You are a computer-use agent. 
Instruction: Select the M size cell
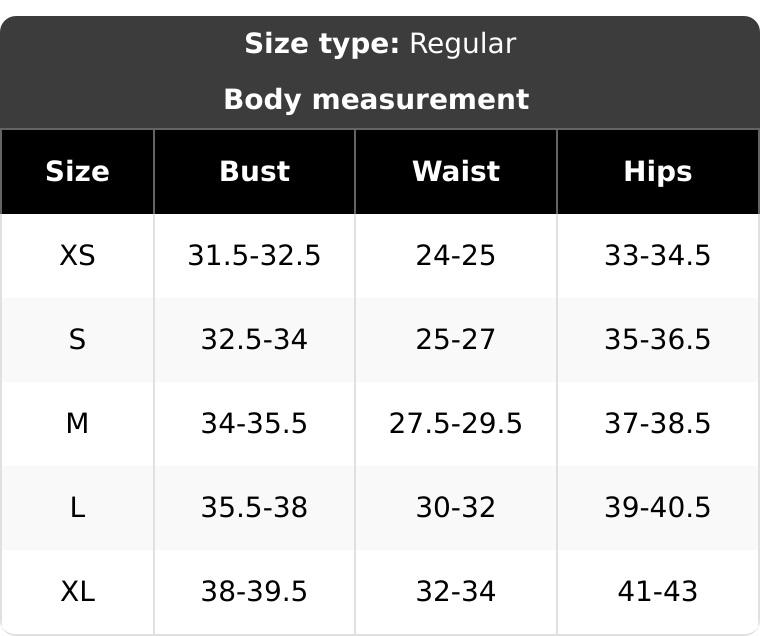click(78, 423)
